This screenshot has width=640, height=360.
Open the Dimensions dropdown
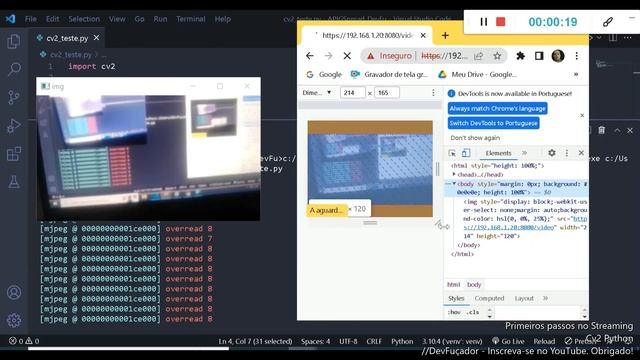pos(317,93)
